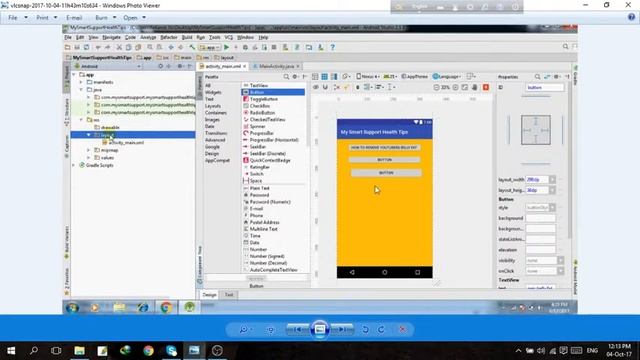Expand the mipmap folder arrow
This screenshot has height=360, width=640.
tap(88, 150)
